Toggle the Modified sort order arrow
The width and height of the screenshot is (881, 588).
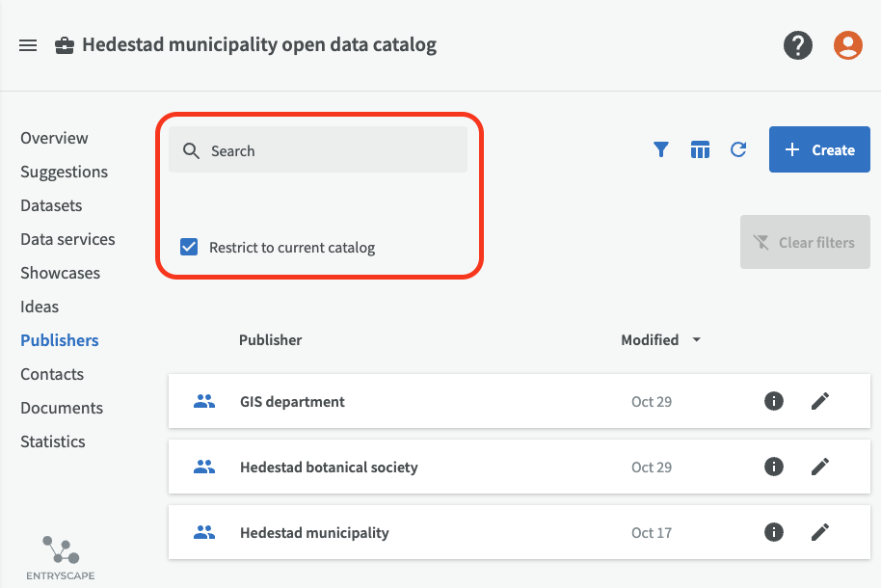point(695,339)
